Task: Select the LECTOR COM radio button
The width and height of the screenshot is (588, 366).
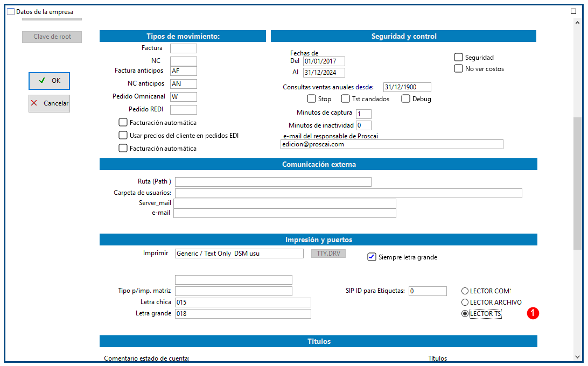Action: [x=465, y=291]
